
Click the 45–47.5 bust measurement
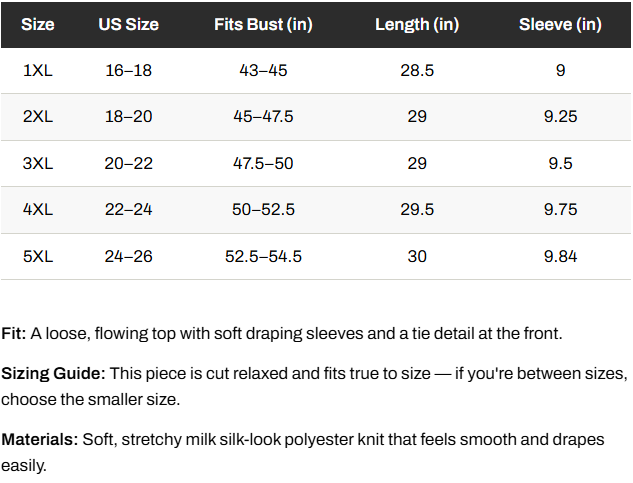pyautogui.click(x=263, y=117)
